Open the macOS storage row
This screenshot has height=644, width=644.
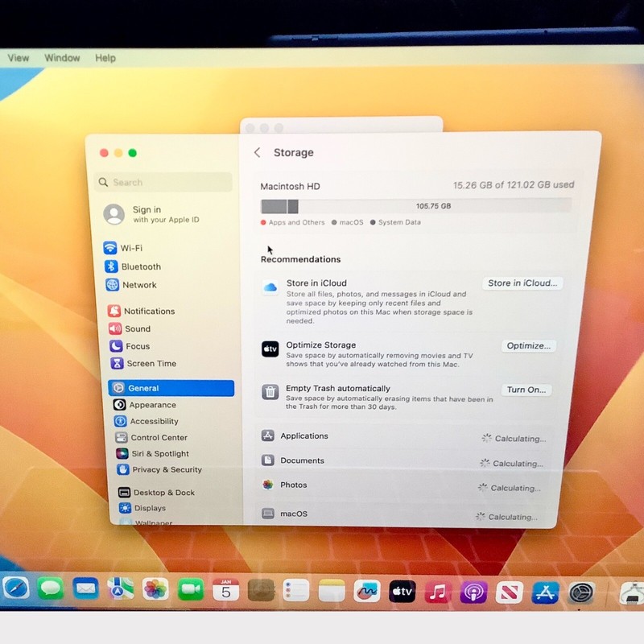point(400,514)
